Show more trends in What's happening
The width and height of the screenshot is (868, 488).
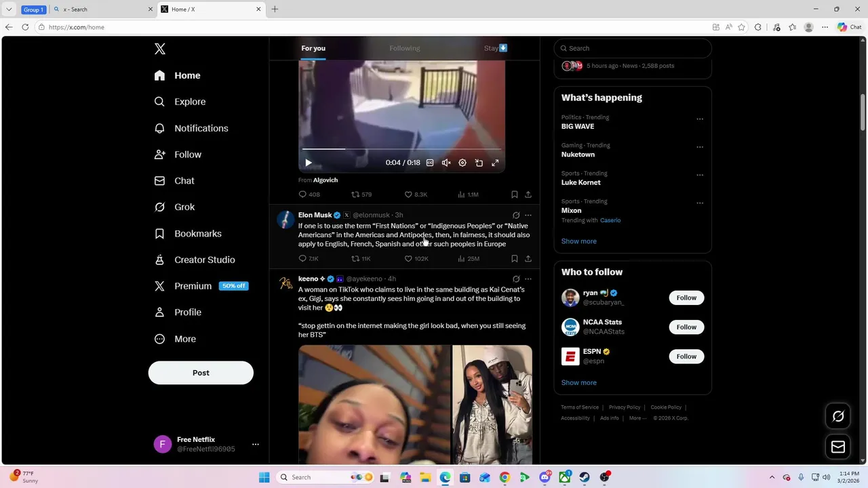(579, 241)
